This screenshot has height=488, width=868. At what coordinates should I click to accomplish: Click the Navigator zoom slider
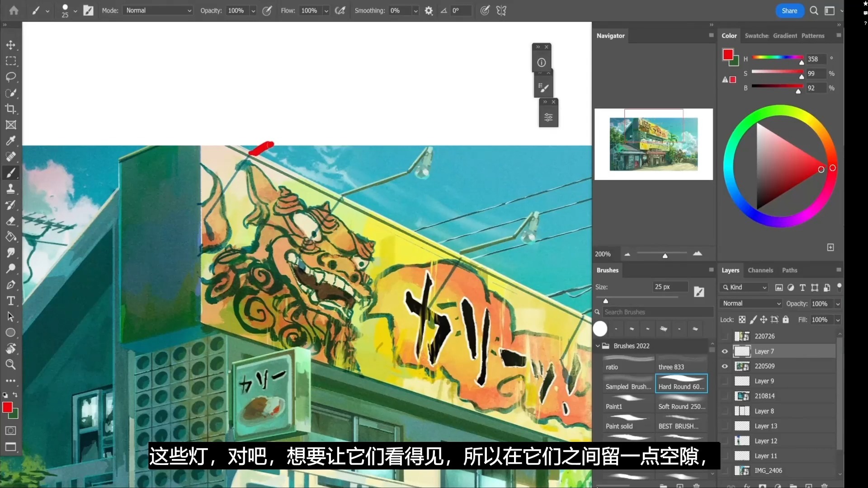[x=662, y=254]
